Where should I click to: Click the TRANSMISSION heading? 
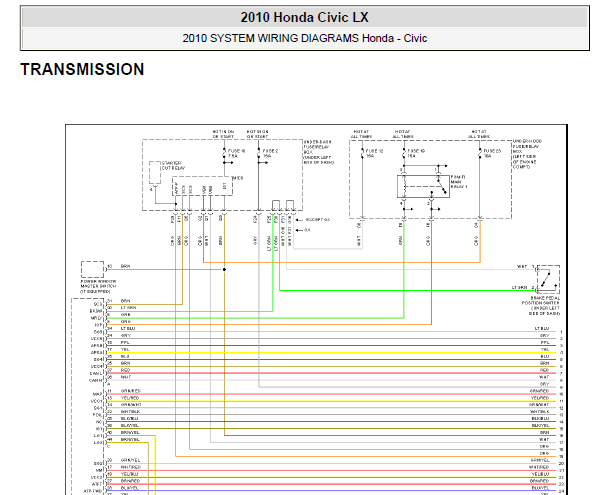pos(82,69)
